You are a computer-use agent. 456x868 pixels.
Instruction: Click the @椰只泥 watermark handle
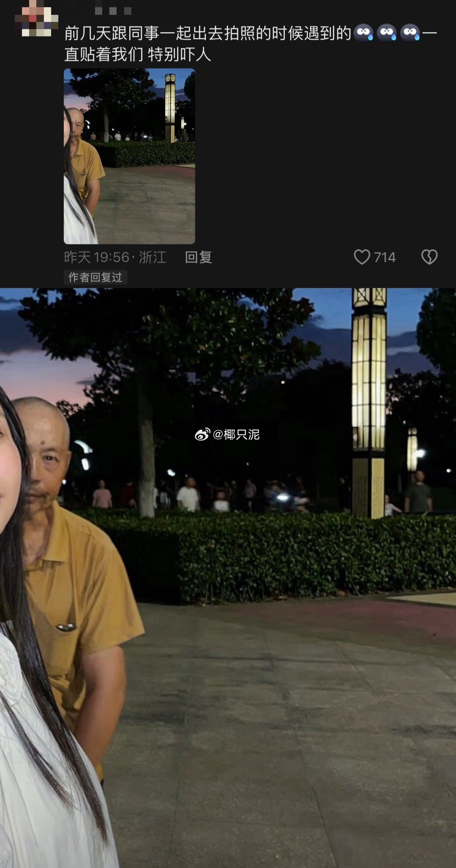pyautogui.click(x=236, y=434)
